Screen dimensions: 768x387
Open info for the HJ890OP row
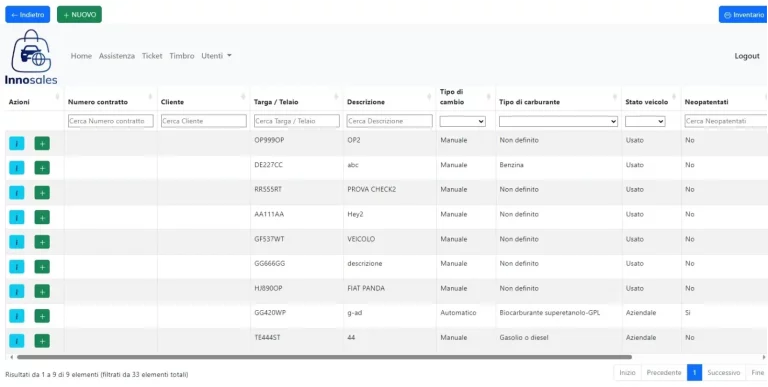point(17,291)
